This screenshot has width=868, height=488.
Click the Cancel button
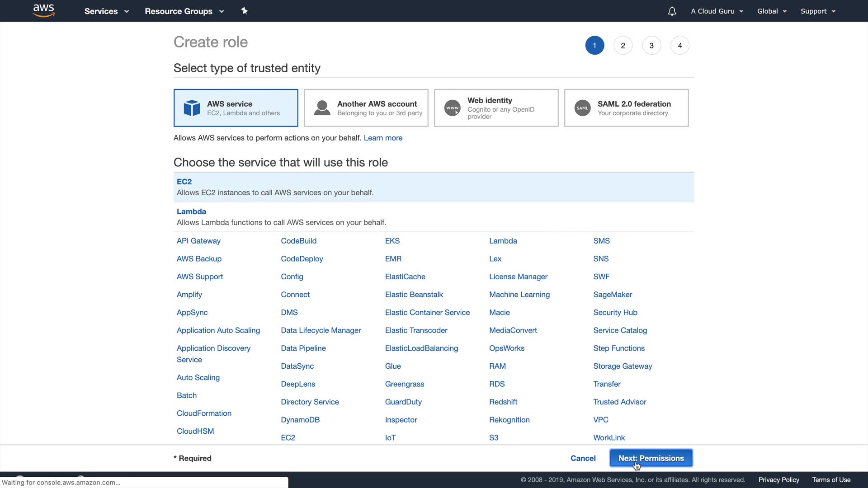583,458
